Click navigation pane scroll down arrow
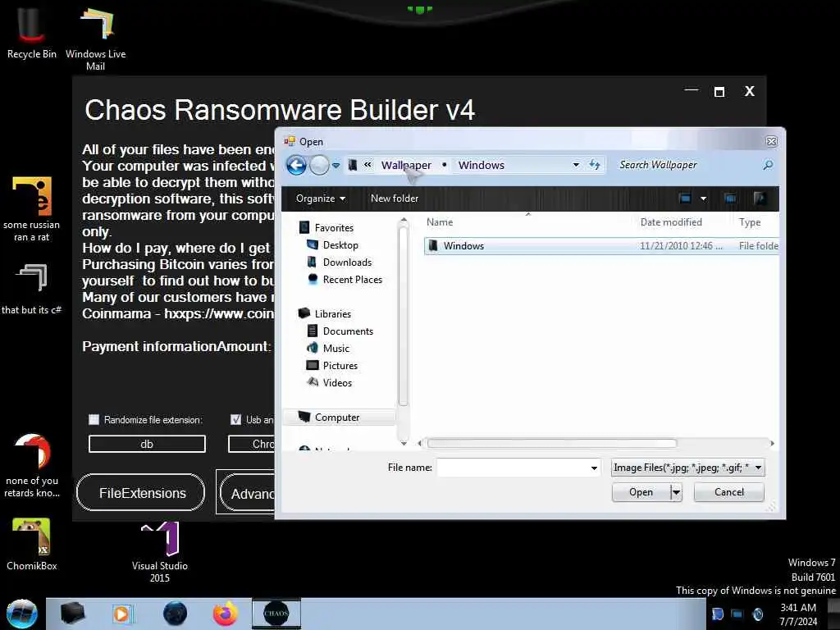 tap(404, 443)
